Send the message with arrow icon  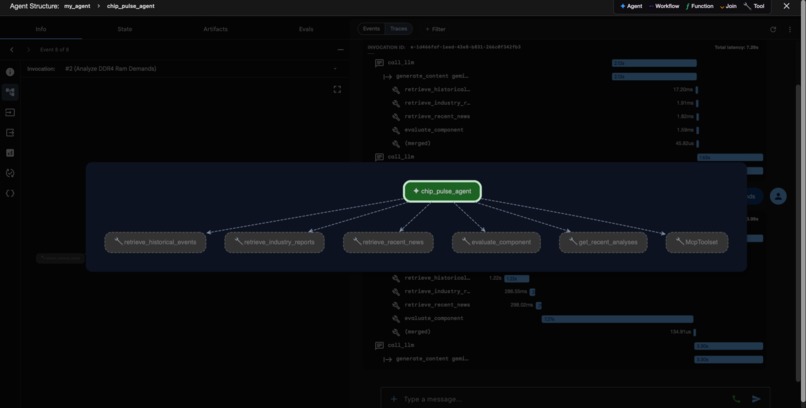(756, 399)
